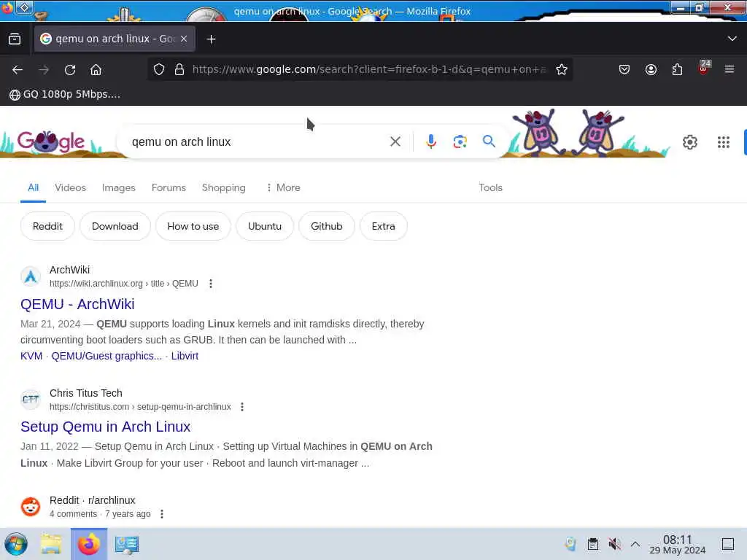Bookmark this page with the star
The image size is (747, 560).
click(562, 69)
